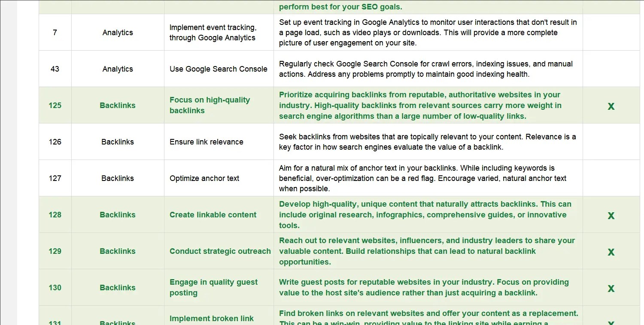Viewport: 644px width, 325px height.
Task: Click Engage in quality guest posting cell
Action: [219, 288]
